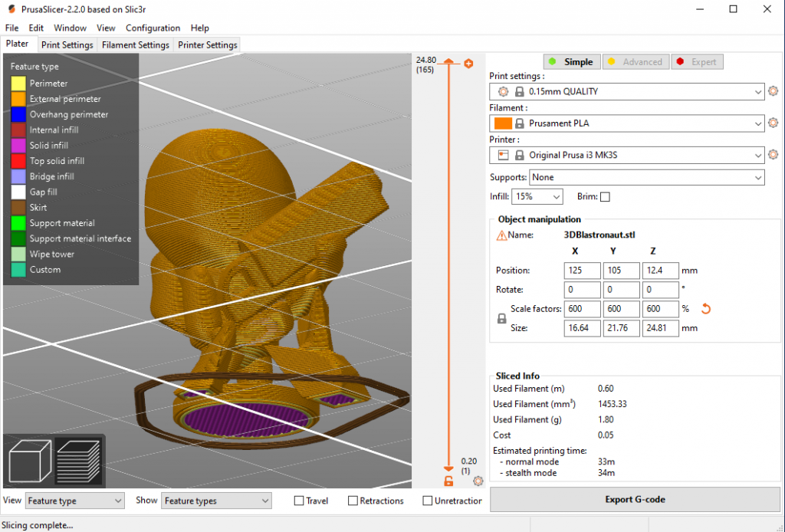Check the Unretractions checkbox
This screenshot has height=532, width=785.
point(428,501)
